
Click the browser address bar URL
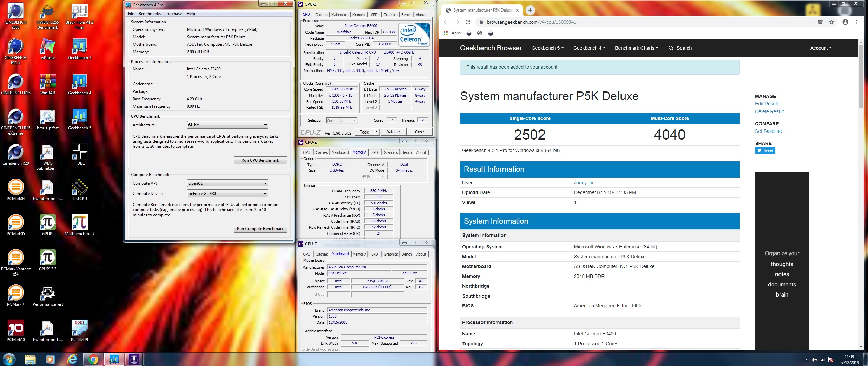pyautogui.click(x=531, y=22)
